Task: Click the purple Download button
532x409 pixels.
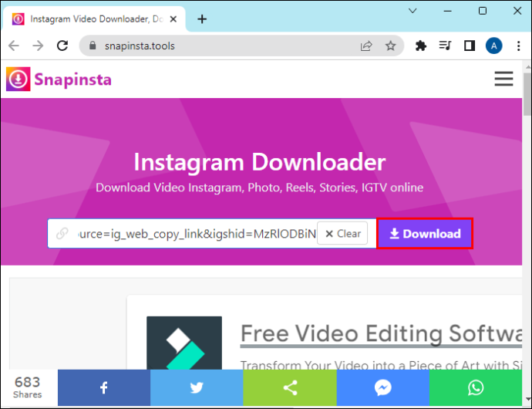Action: [x=425, y=233]
